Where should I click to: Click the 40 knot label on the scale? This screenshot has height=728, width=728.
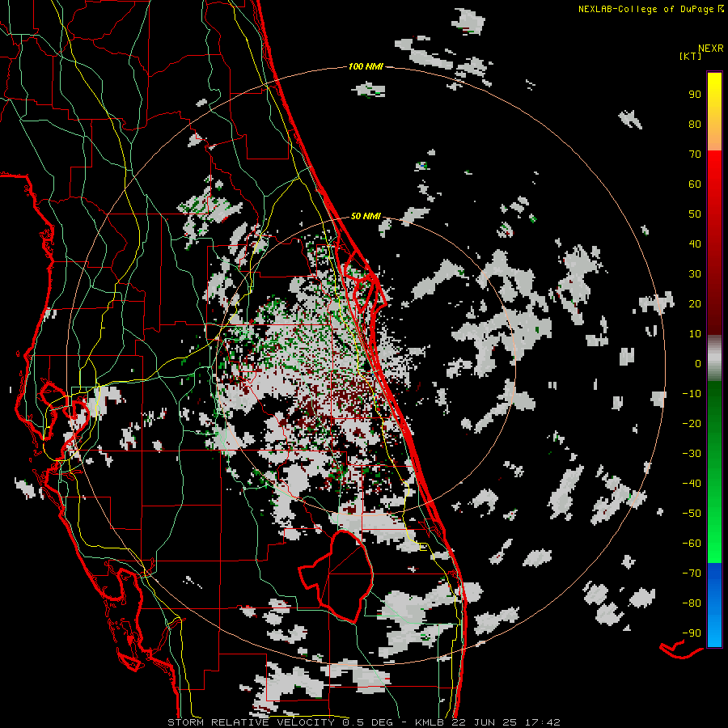pos(695,243)
